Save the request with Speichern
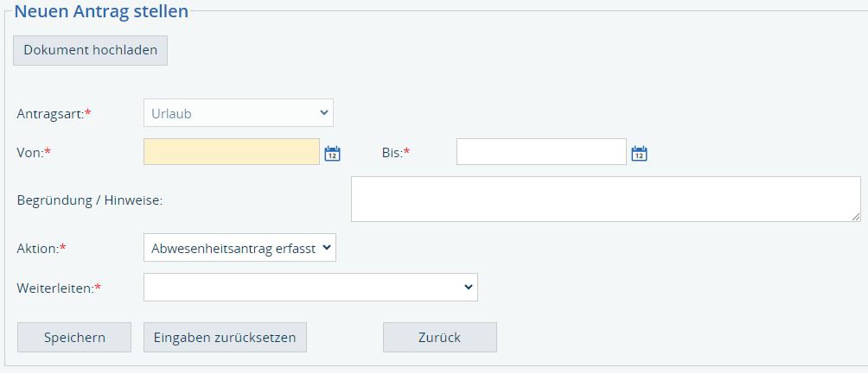 click(x=74, y=338)
